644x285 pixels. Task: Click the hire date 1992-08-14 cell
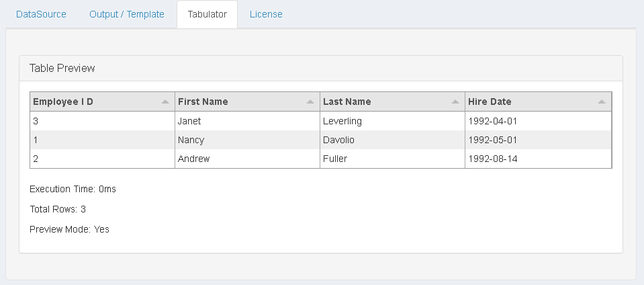492,159
